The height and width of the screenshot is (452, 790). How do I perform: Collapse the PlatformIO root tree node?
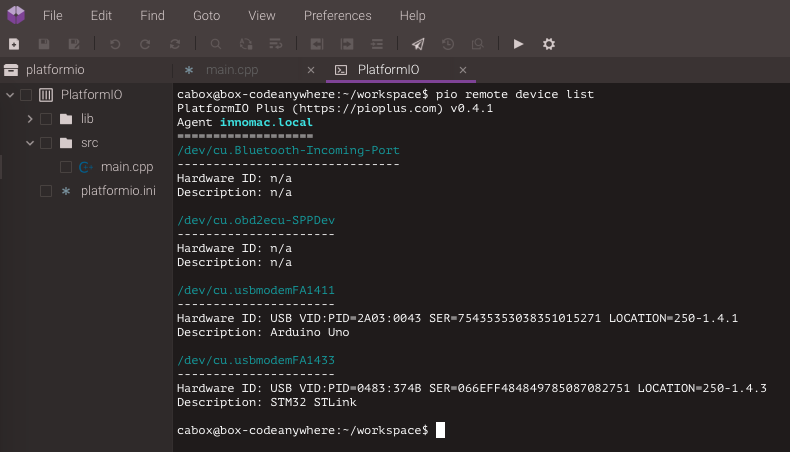coord(10,95)
